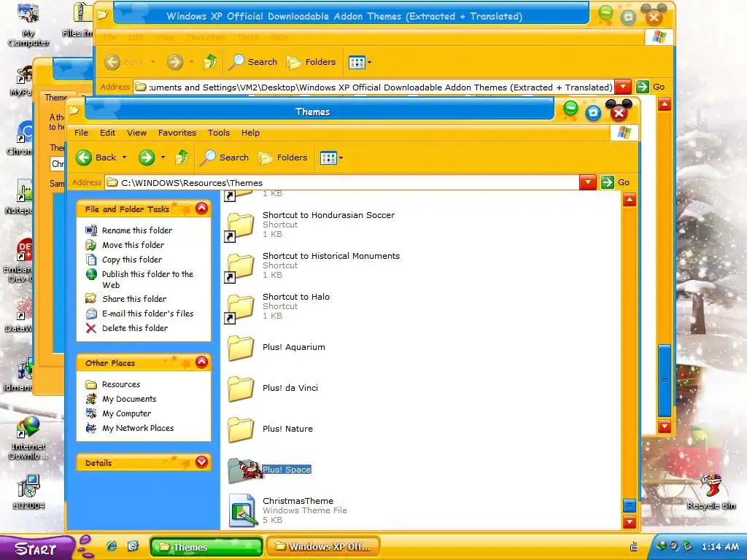
Task: Open My Documents in Other Places
Action: (x=129, y=399)
